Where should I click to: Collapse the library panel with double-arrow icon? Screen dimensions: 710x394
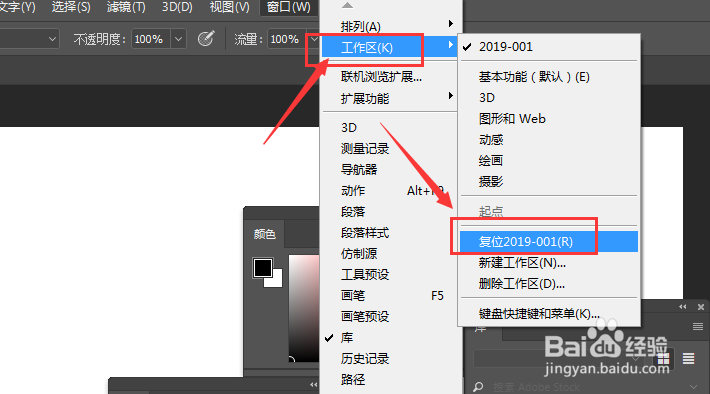click(x=683, y=307)
